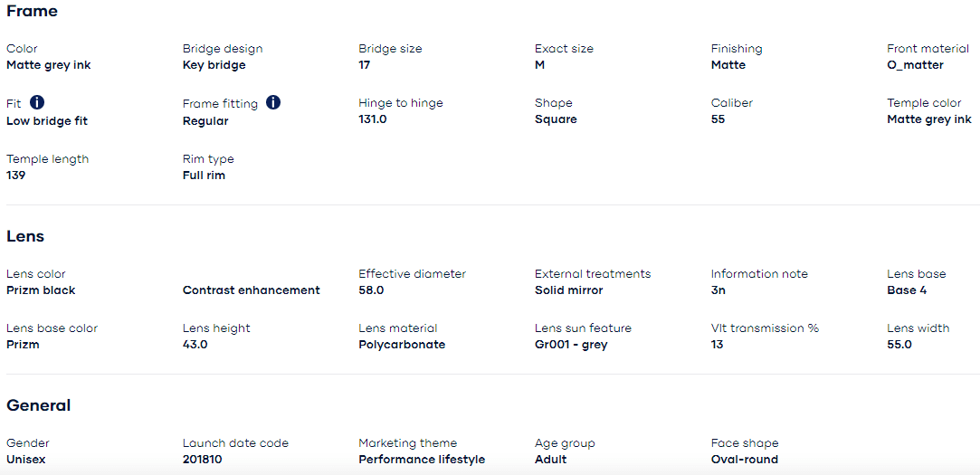Click the Full rim type value
Image resolution: width=980 pixels, height=475 pixels.
(x=204, y=176)
